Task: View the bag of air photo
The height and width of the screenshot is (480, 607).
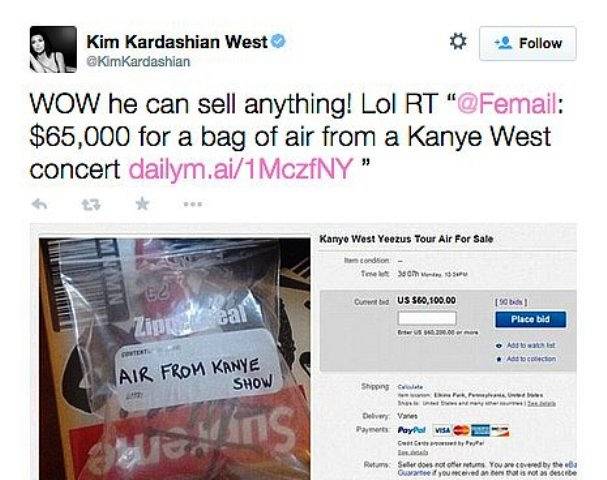Action: [175, 359]
